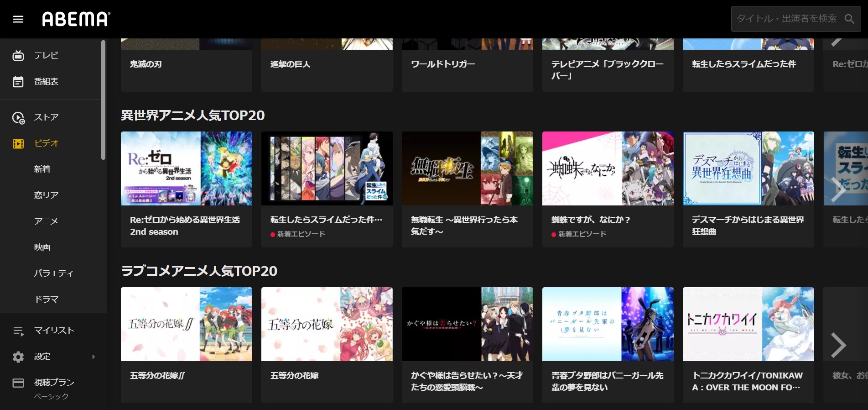The width and height of the screenshot is (868, 410).
Task: Click TONIKAWA: OVER THE MOON title text
Action: tap(747, 382)
